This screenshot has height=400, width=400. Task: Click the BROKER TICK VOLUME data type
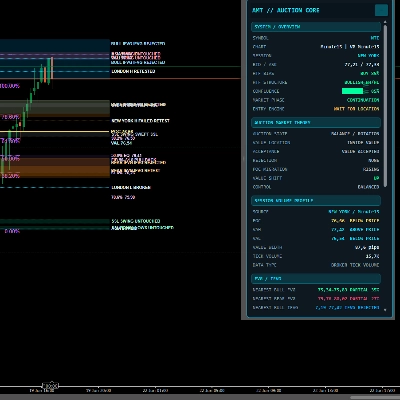[x=355, y=265]
